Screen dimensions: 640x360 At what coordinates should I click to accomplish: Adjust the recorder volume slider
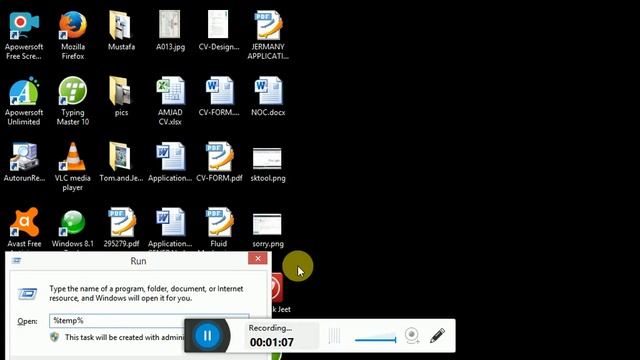[376, 339]
